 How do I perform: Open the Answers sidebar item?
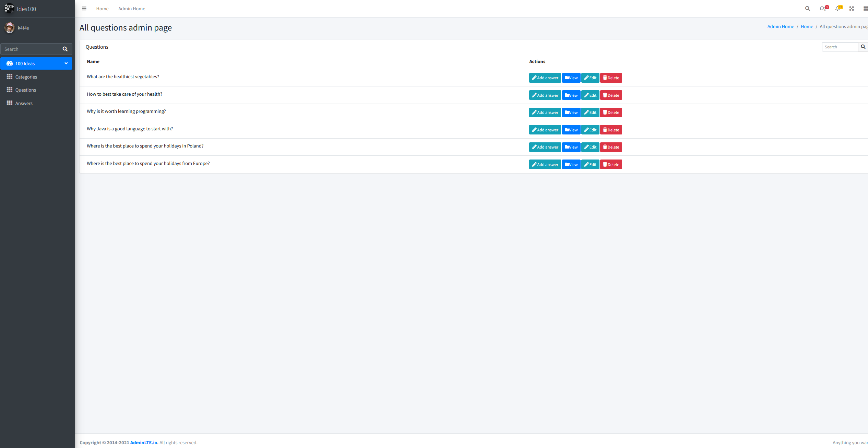(x=24, y=103)
